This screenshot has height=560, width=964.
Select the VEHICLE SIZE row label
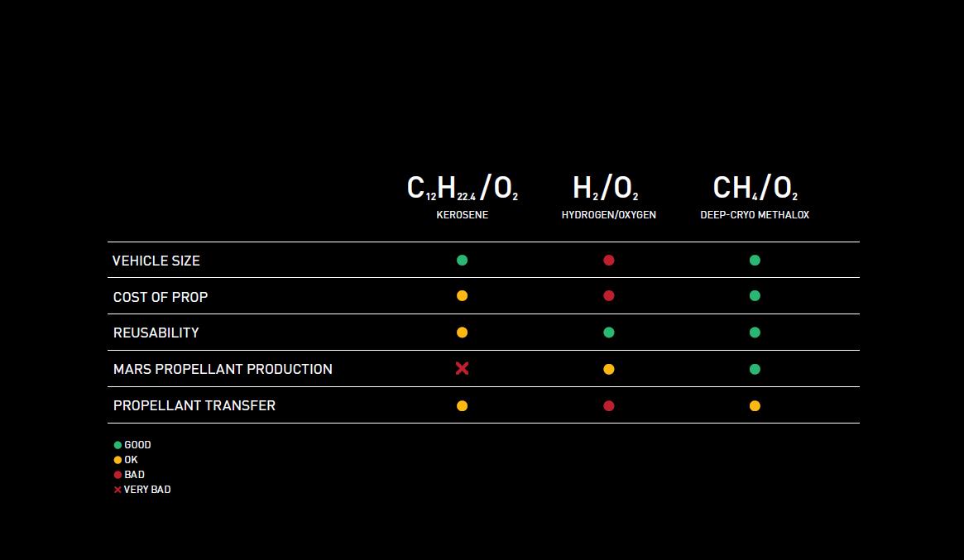click(x=156, y=261)
